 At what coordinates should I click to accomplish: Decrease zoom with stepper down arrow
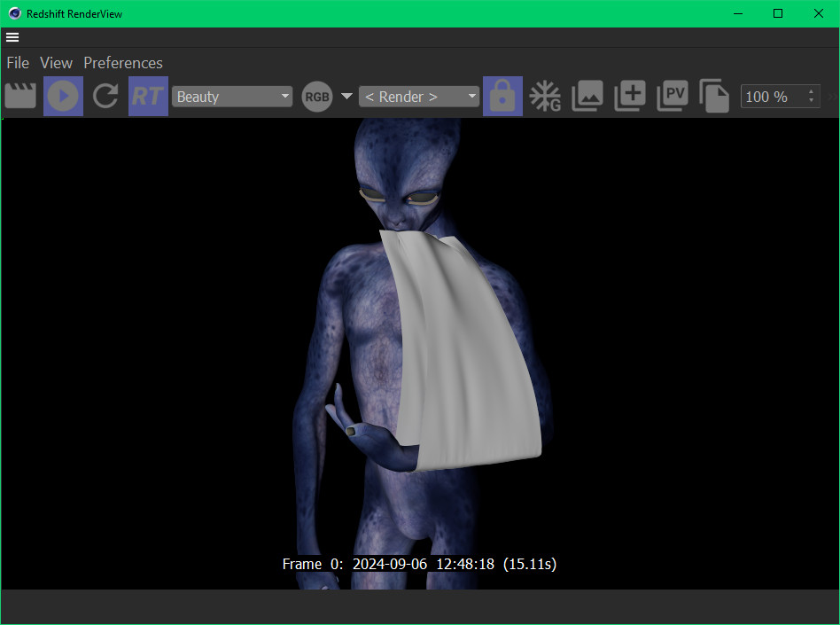(x=811, y=101)
